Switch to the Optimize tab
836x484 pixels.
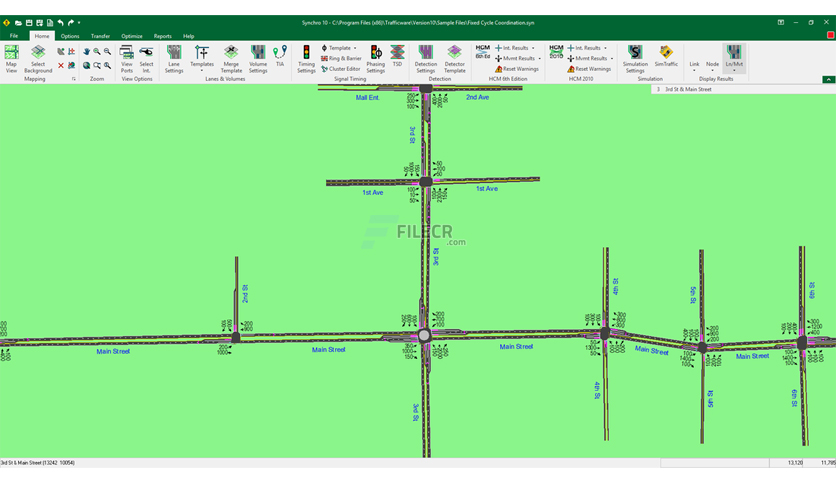pos(132,36)
